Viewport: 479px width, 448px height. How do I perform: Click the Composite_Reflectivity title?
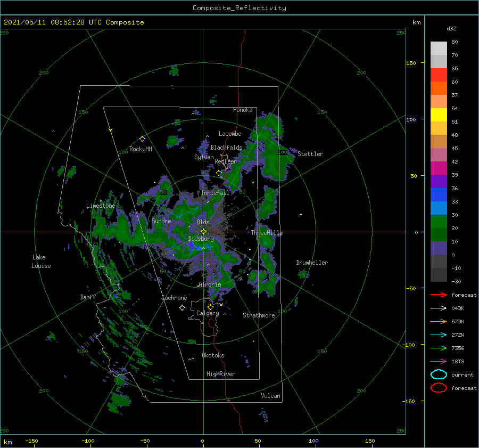click(240, 8)
